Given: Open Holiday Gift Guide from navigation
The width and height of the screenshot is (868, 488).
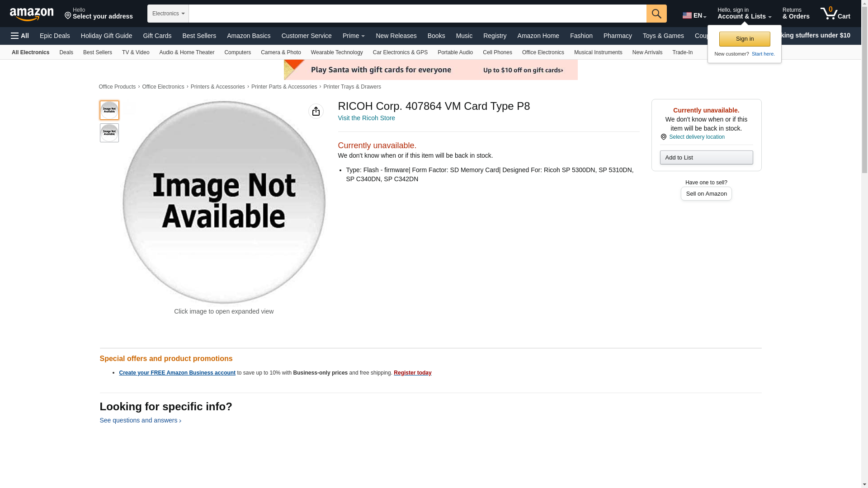Looking at the screenshot, I should pos(106,36).
